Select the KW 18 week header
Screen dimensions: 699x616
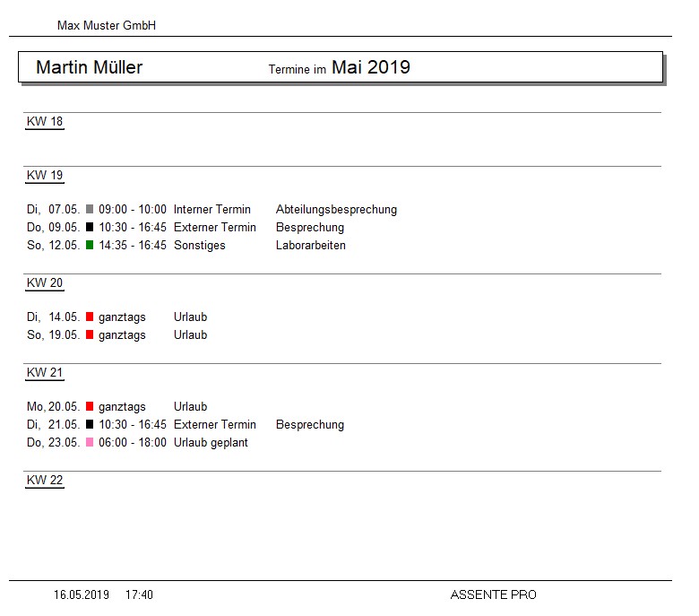pos(45,121)
